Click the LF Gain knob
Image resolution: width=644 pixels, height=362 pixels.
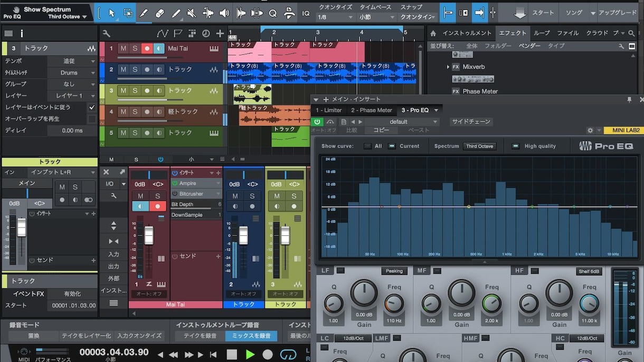(364, 293)
